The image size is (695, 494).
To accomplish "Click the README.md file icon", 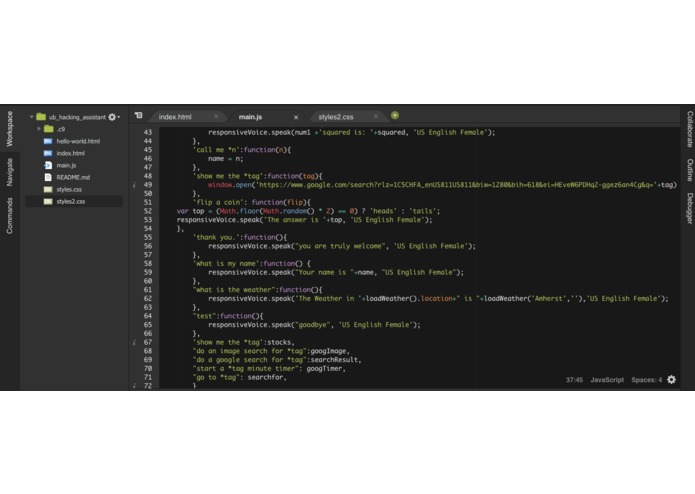I will coord(48,177).
